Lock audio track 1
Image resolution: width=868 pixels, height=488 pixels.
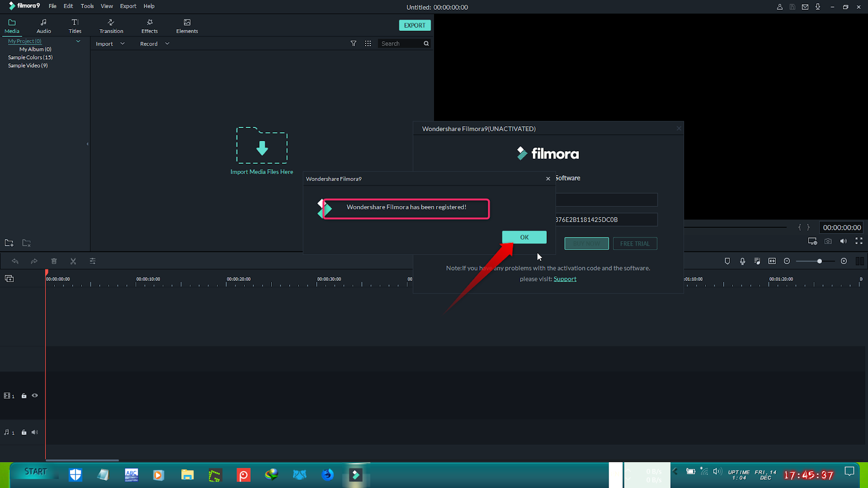click(24, 433)
